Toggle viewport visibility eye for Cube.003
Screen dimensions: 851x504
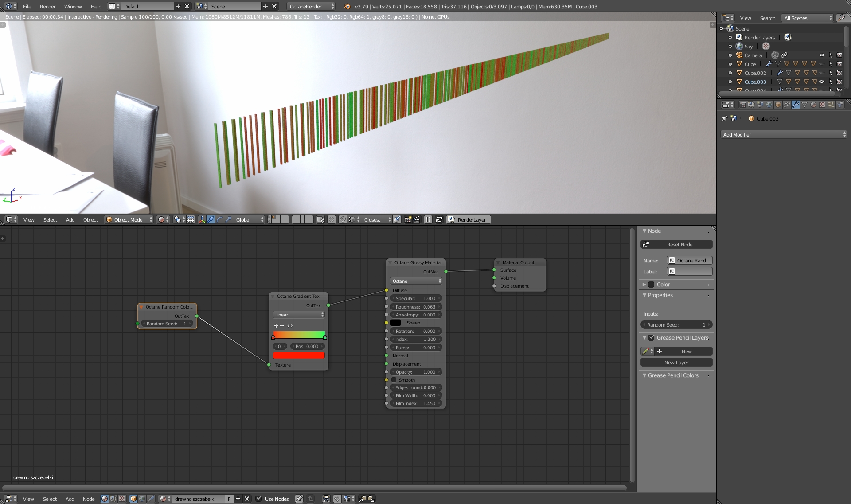(x=822, y=82)
